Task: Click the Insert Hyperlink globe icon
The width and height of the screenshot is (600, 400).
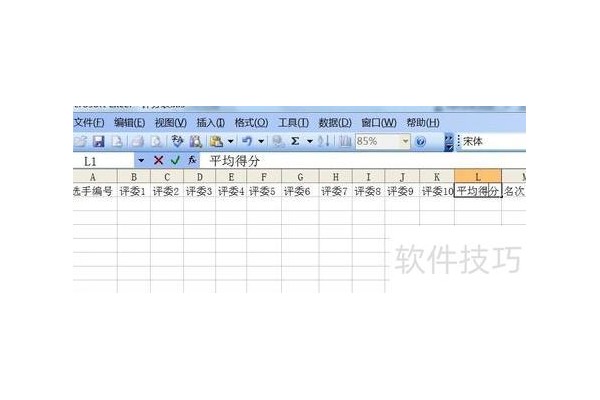Action: tap(278, 142)
